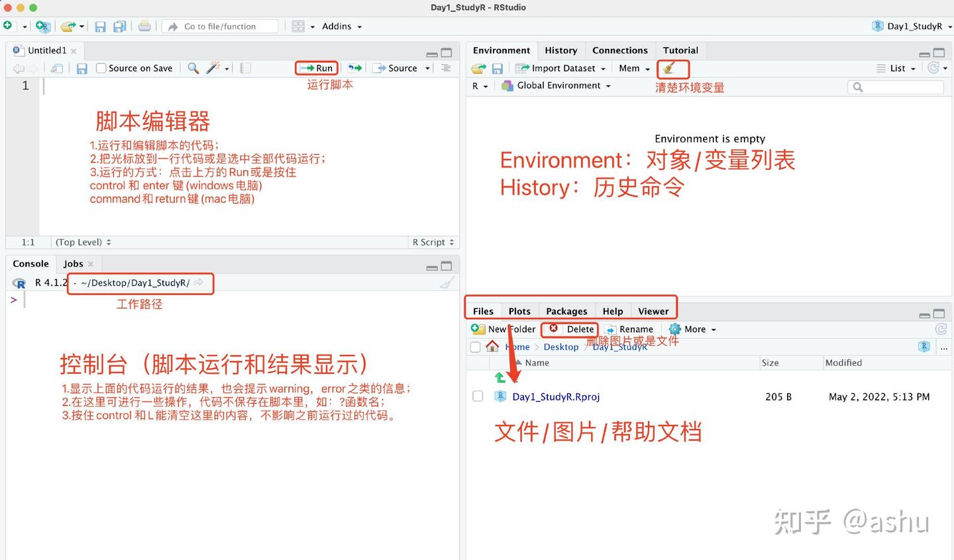
Task: Check the select-all files checkbox
Action: [475, 347]
